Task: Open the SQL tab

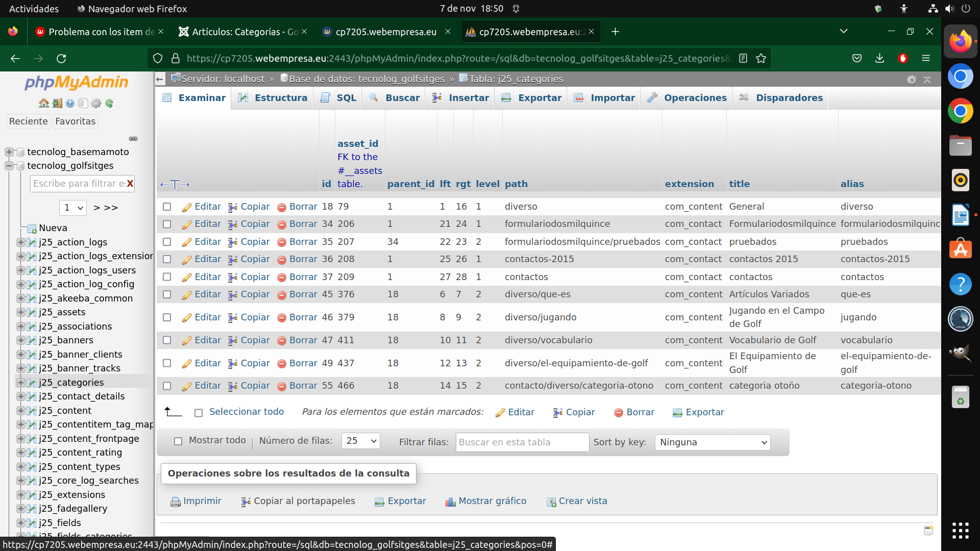Action: click(338, 98)
